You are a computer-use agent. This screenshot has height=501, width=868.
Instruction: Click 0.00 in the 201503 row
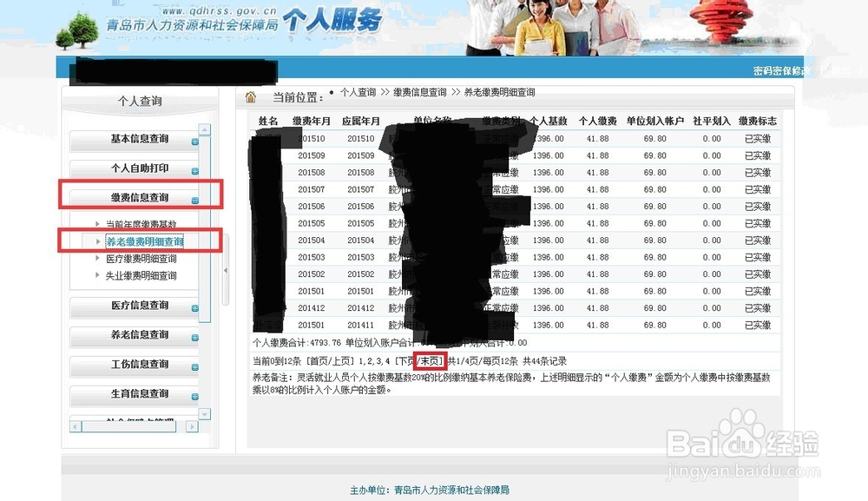click(x=712, y=257)
